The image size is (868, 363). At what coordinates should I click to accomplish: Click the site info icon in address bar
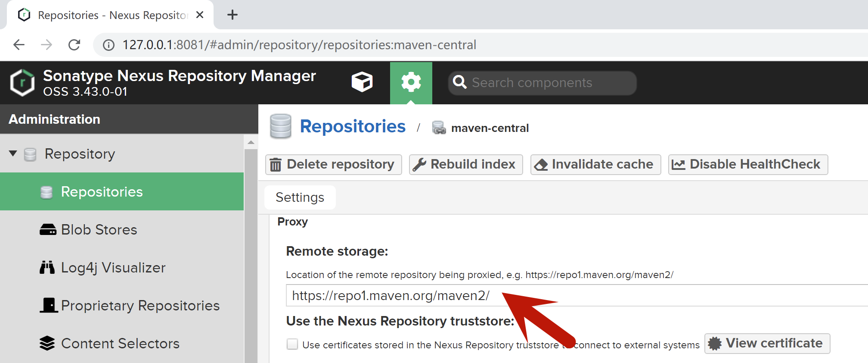109,45
